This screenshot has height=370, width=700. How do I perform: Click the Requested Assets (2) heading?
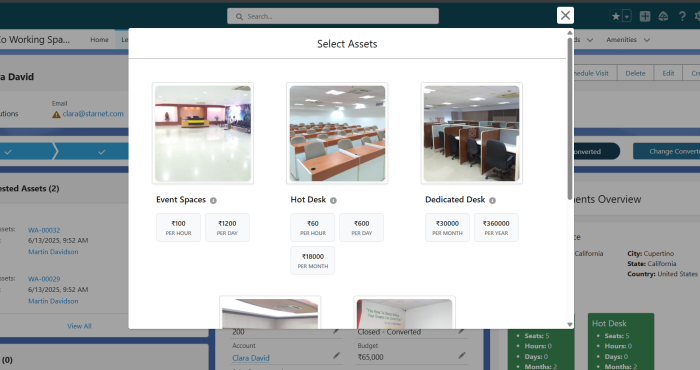[x=29, y=189]
